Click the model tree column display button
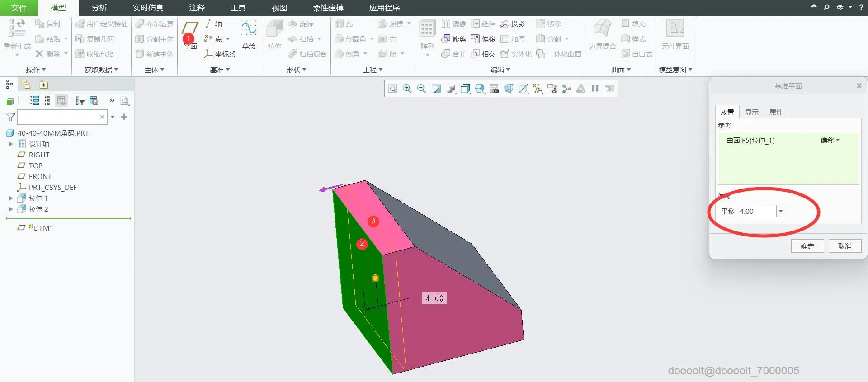The width and height of the screenshot is (868, 382). [61, 100]
